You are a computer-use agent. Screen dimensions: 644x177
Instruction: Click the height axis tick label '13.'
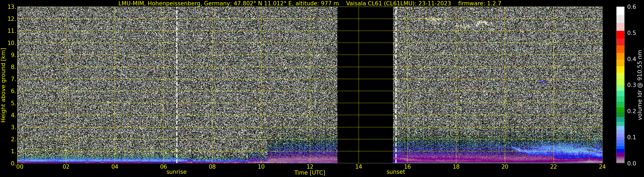pos(12,7)
